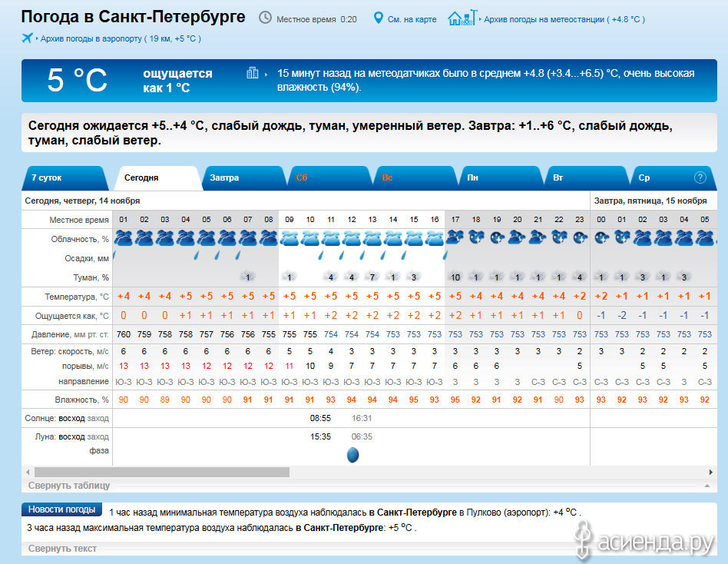Click the cloudiness icon for hour 06
Image resolution: width=728 pixels, height=564 pixels.
pos(227,238)
